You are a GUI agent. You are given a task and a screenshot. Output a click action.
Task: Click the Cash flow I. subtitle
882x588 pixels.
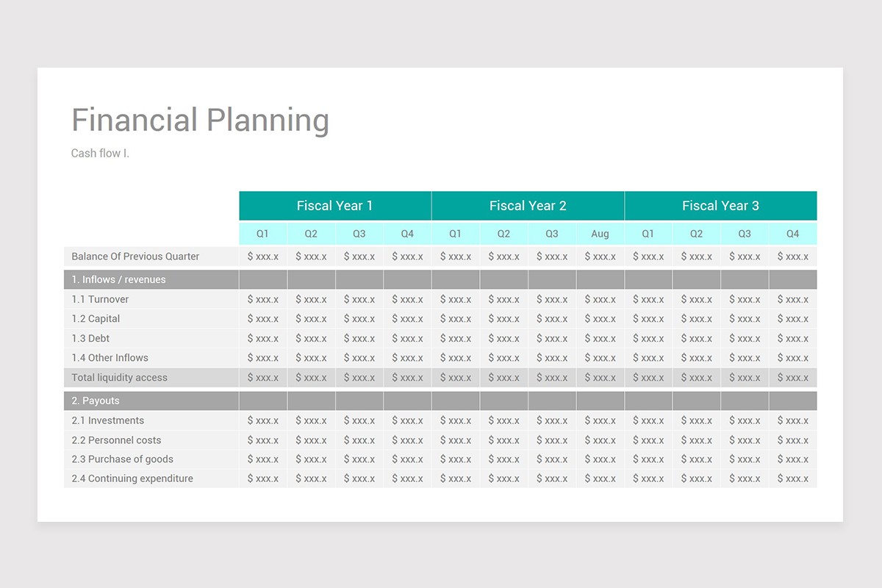coord(100,154)
